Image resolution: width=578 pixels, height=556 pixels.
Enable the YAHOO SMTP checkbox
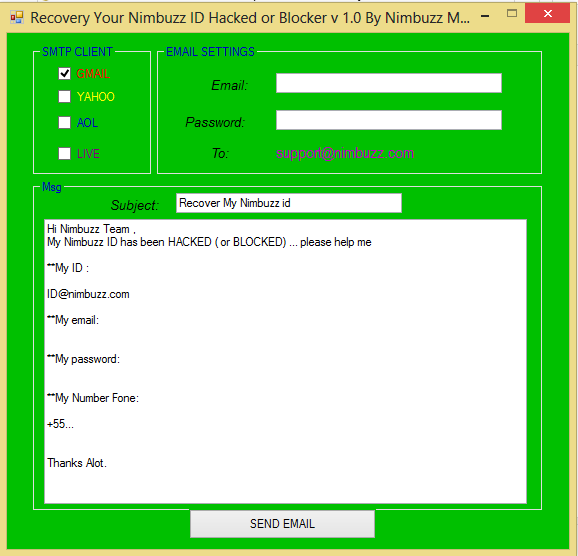[65, 97]
